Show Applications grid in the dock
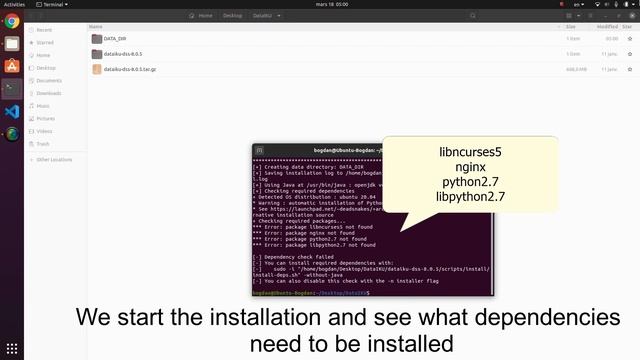Screen dimensions: 640x360 (x=12, y=349)
